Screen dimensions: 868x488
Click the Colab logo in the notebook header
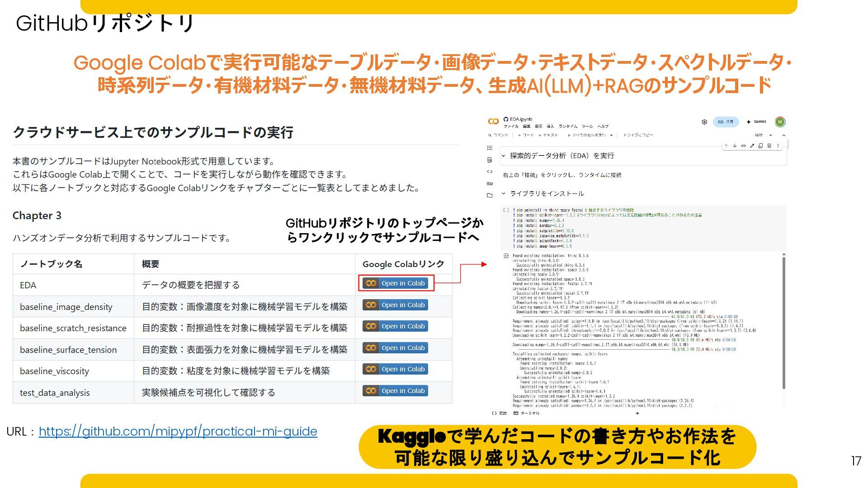point(493,121)
